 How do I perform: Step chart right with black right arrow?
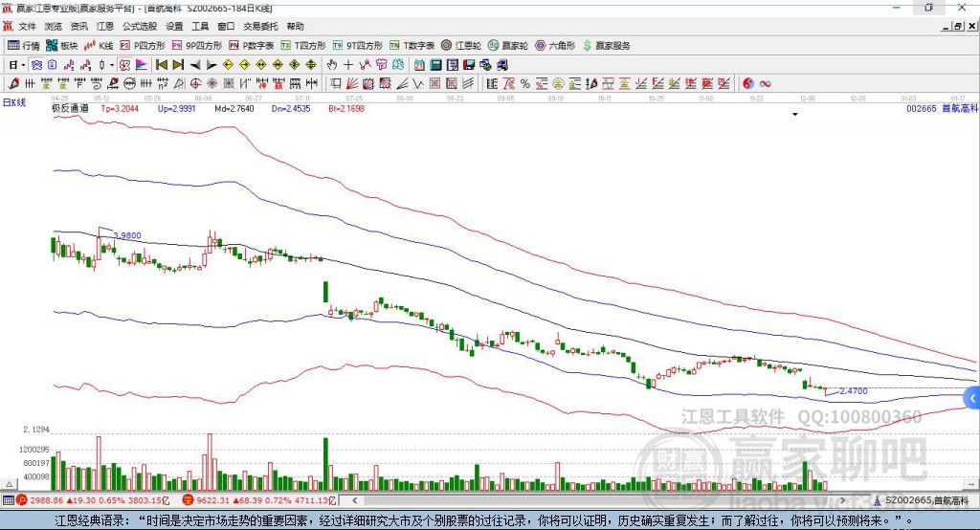(x=212, y=65)
